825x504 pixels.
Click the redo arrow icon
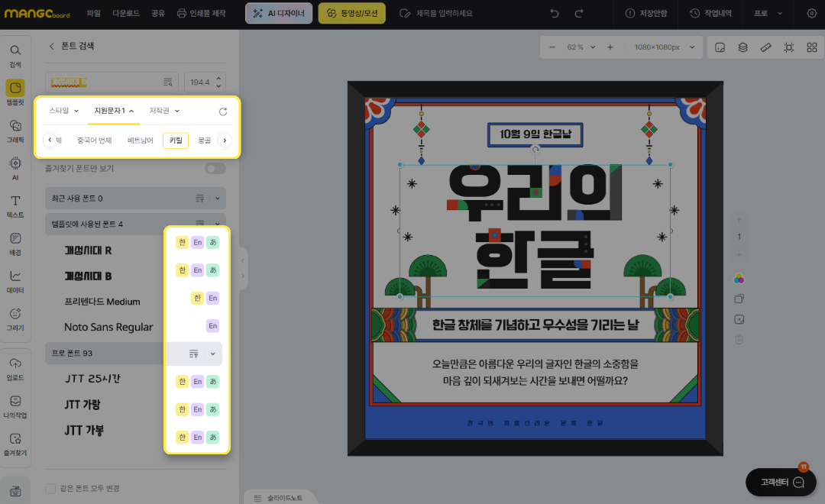579,13
